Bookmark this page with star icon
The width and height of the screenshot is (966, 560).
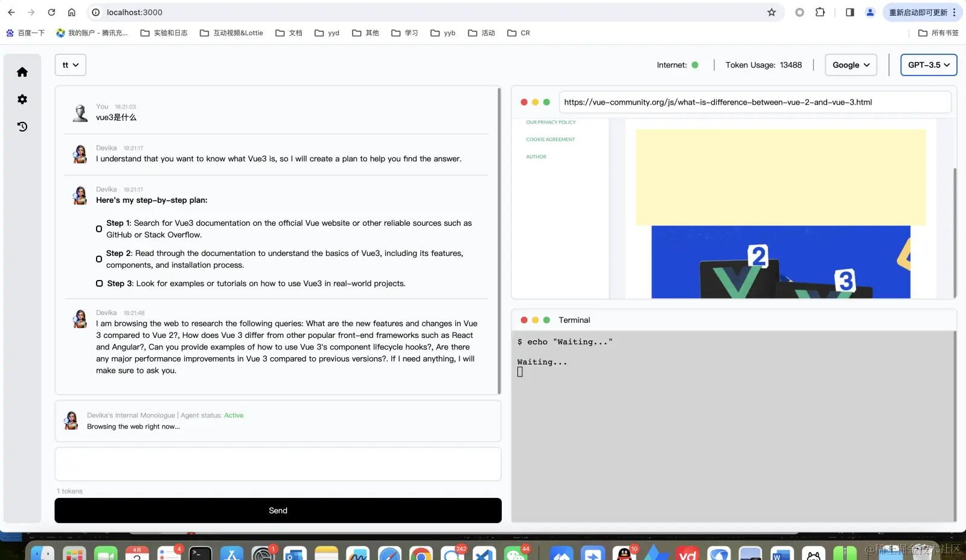coord(772,12)
